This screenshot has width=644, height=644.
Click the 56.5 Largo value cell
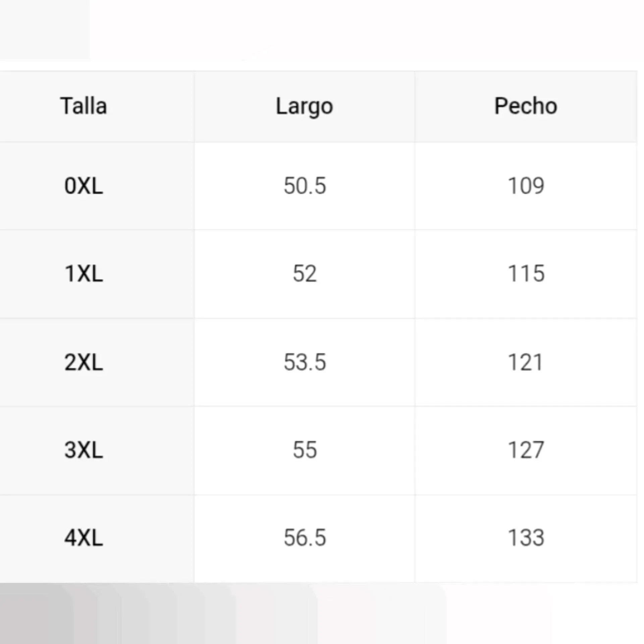pyautogui.click(x=305, y=538)
